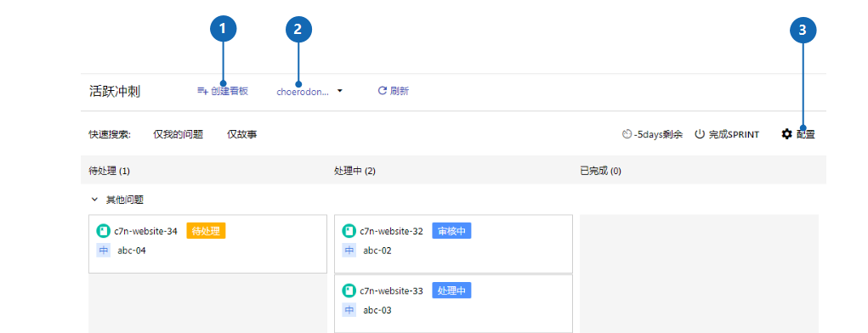
Task: Click green story icon on c7n-website-32
Action: pos(349,231)
